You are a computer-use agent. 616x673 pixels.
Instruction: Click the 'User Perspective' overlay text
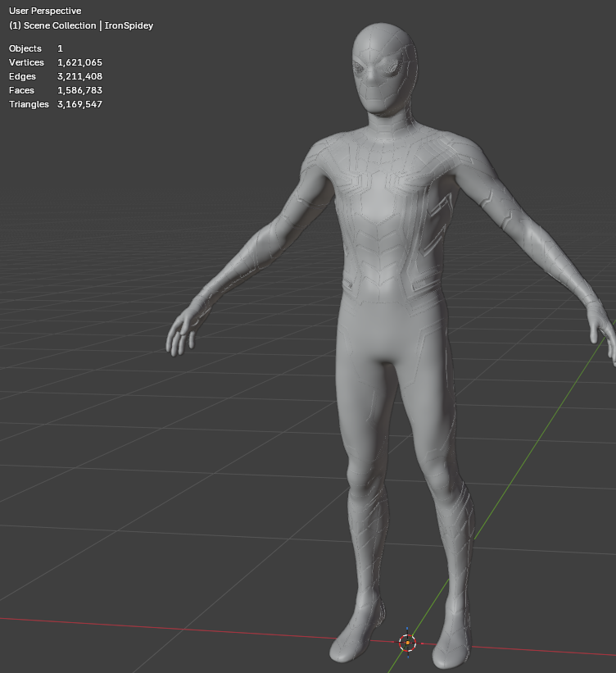45,11
